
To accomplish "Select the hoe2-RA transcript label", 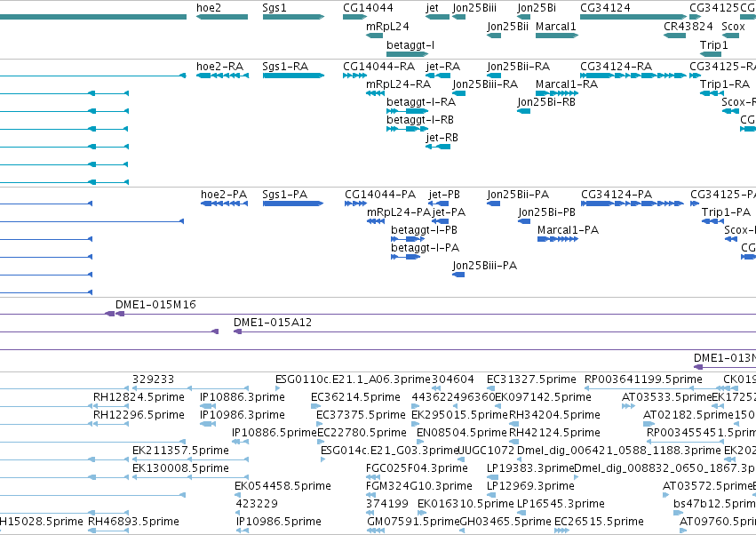I will point(219,67).
